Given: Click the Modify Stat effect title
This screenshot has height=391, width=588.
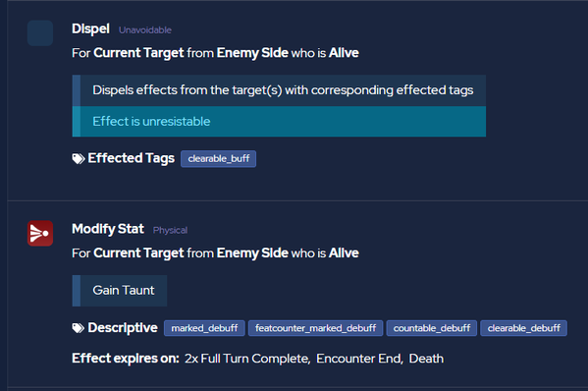Looking at the screenshot, I should pyautogui.click(x=108, y=229).
